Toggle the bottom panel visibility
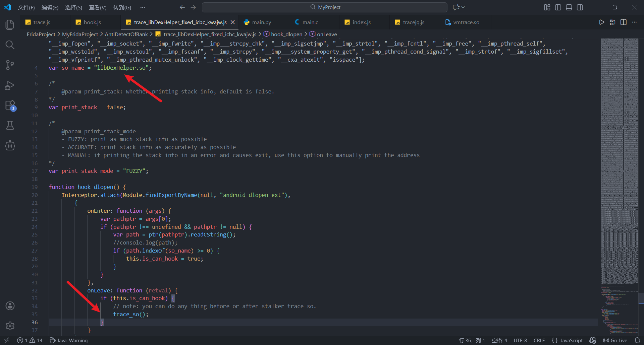644x345 pixels. click(569, 7)
